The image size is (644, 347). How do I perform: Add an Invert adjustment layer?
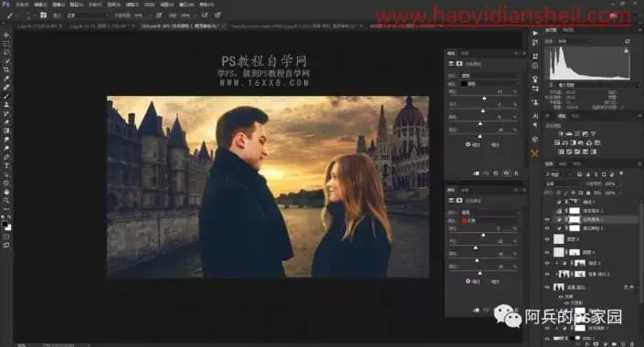point(562,152)
